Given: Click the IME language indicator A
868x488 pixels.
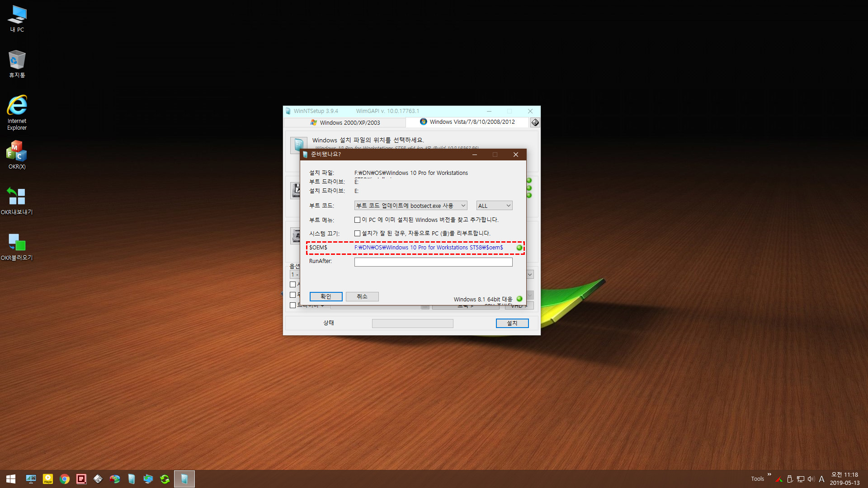Looking at the screenshot, I should pos(821,479).
